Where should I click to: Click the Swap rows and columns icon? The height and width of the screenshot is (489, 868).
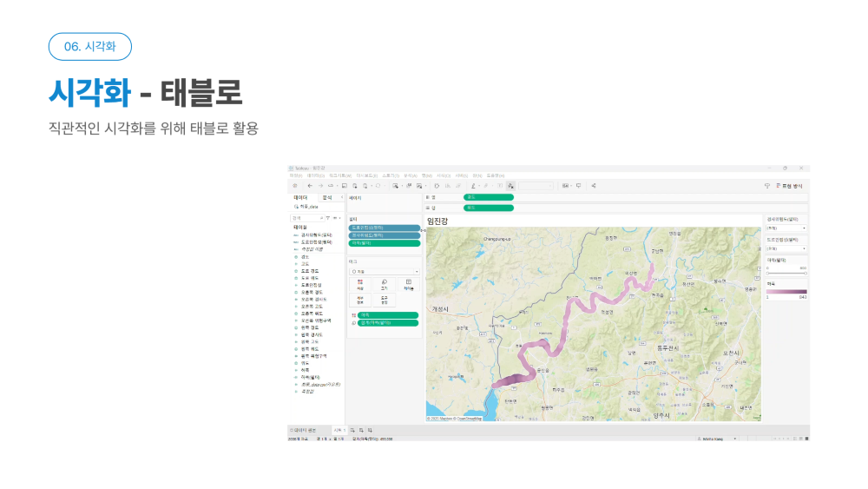[437, 186]
